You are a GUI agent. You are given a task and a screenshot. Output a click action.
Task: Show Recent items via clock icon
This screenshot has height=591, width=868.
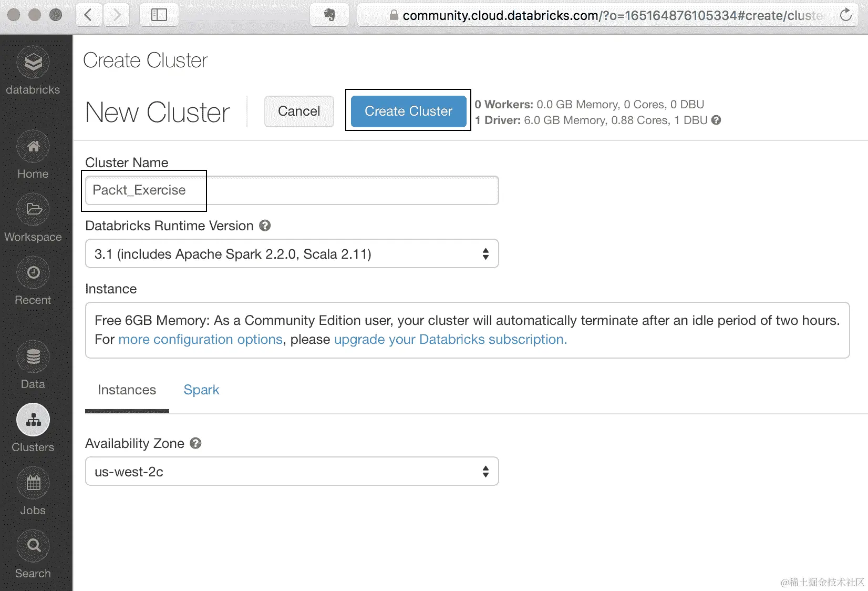[33, 272]
